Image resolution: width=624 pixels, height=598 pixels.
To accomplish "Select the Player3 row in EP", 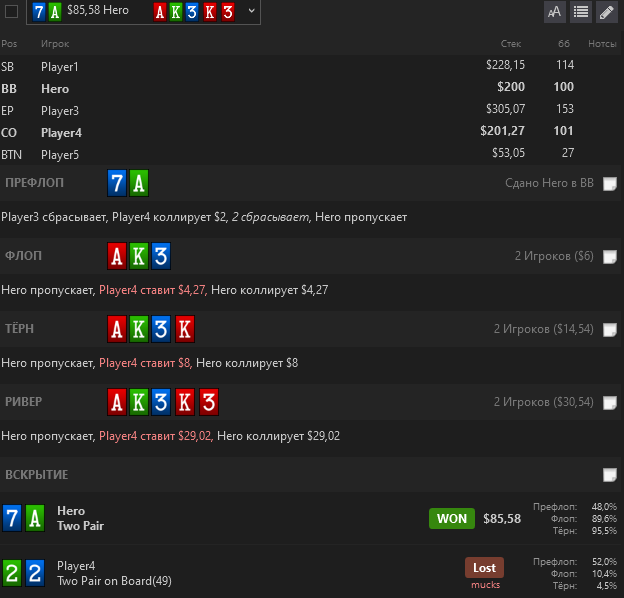I will click(310, 110).
